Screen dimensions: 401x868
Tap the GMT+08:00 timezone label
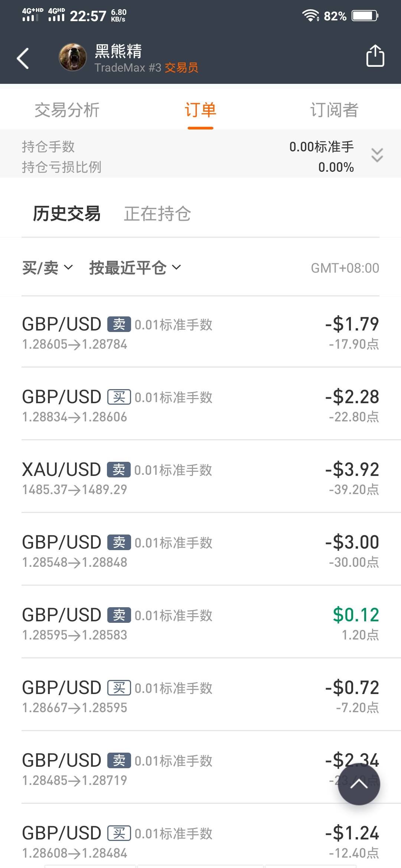[x=345, y=268]
